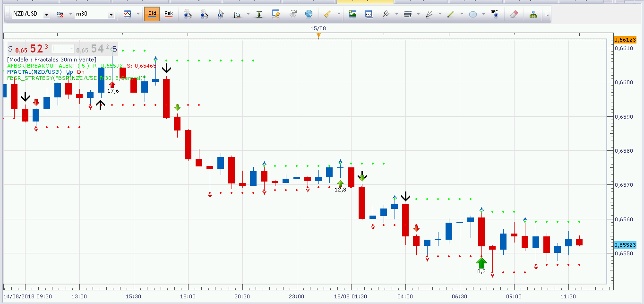Click the 15/08 01:30 time axis label
The image size is (644, 304).
click(351, 296)
